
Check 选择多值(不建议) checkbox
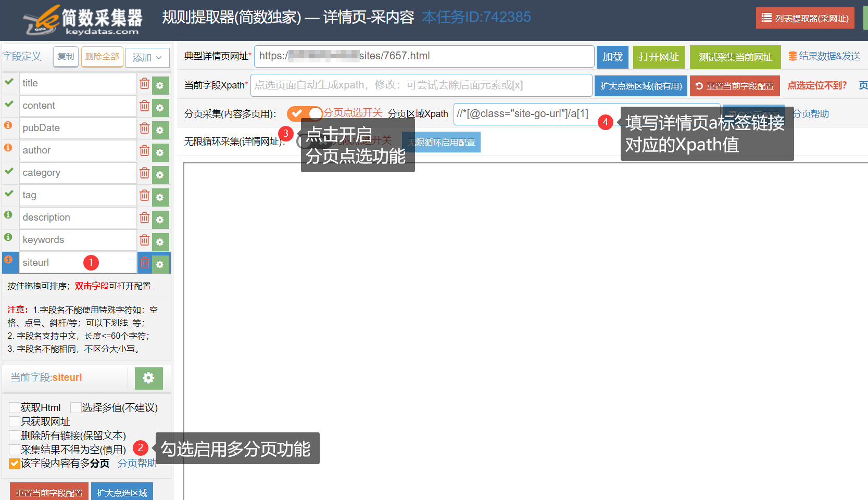76,407
